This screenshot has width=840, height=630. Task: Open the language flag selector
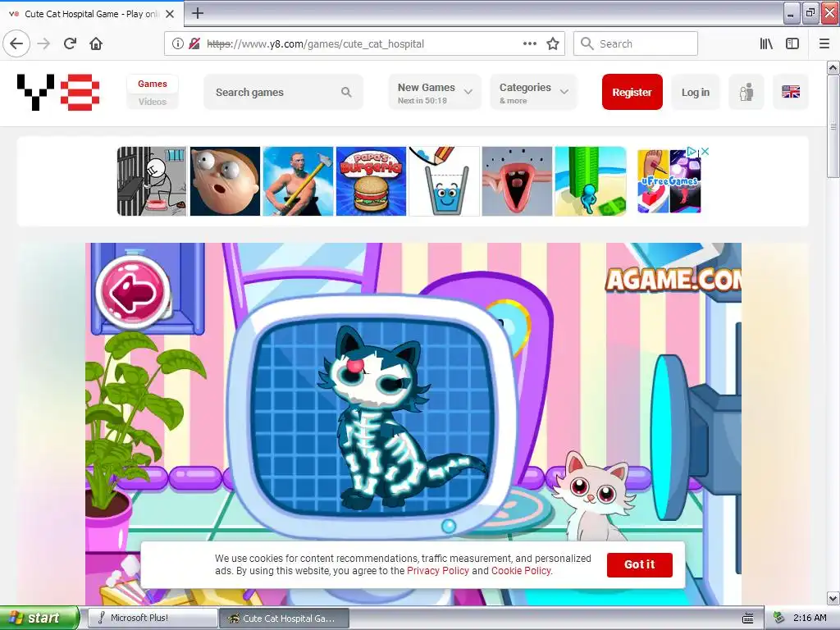pyautogui.click(x=791, y=92)
